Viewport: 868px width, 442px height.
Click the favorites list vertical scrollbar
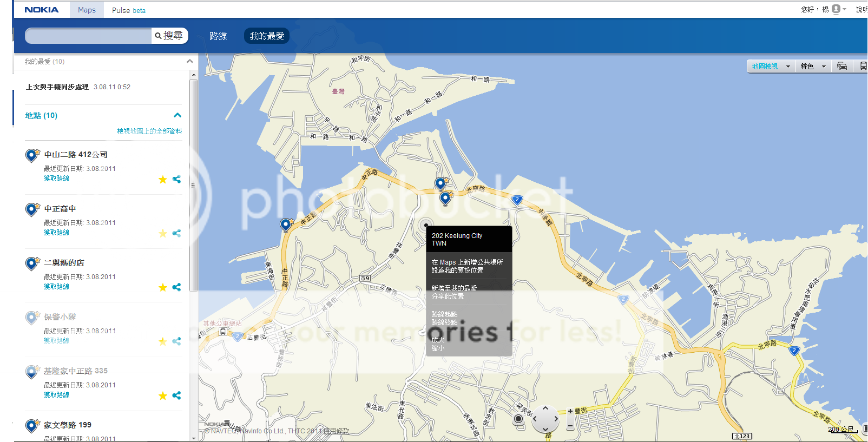coord(193,185)
